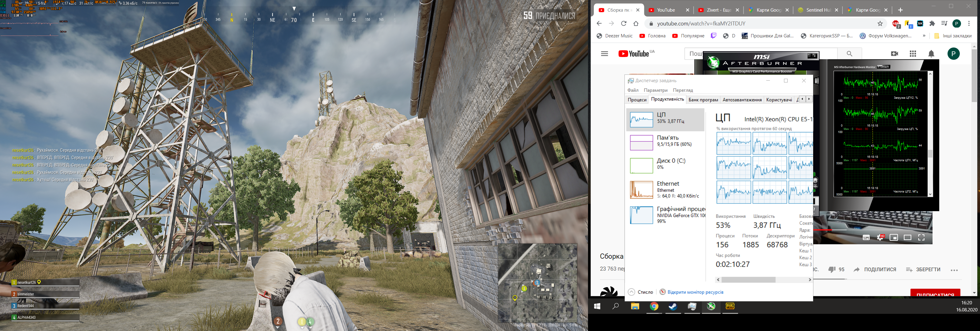Toggle miniplayer mode in YouTube player
The image size is (980, 331).
coord(894,237)
